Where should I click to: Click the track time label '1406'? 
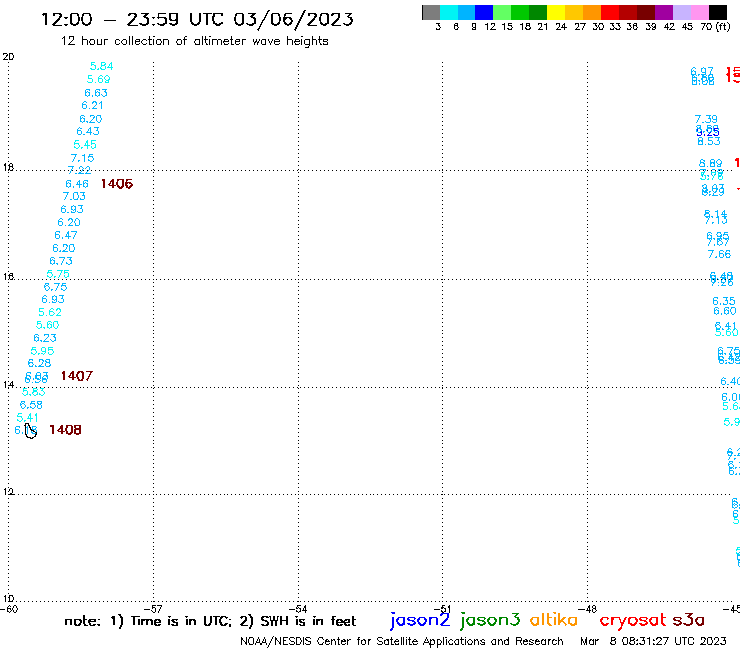pyautogui.click(x=117, y=184)
